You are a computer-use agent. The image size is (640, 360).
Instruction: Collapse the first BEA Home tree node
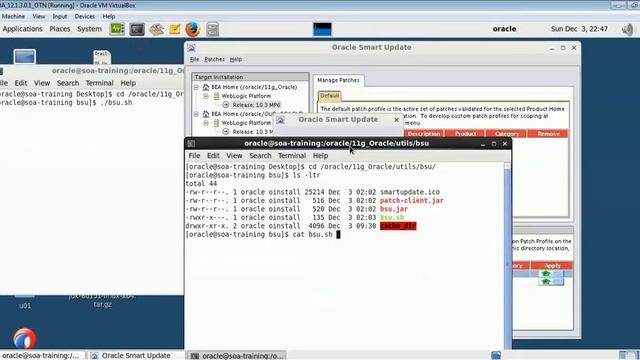[196, 87]
